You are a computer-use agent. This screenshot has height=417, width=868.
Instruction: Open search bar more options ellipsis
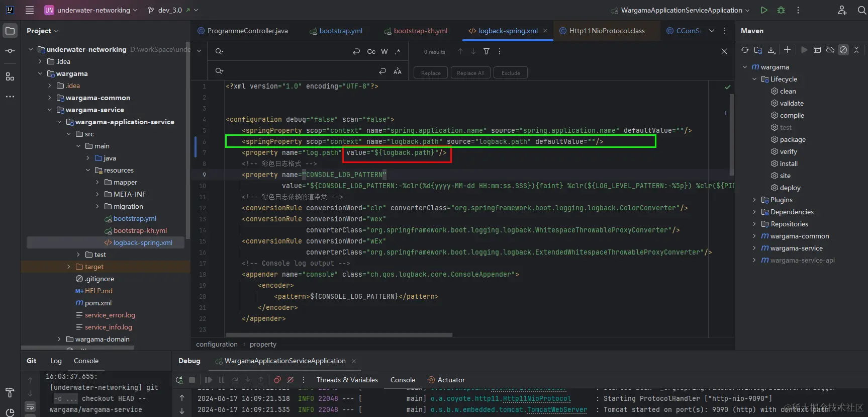500,51
